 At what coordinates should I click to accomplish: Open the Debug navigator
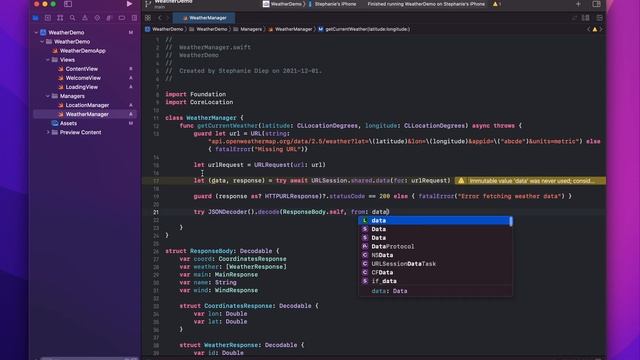click(x=109, y=18)
